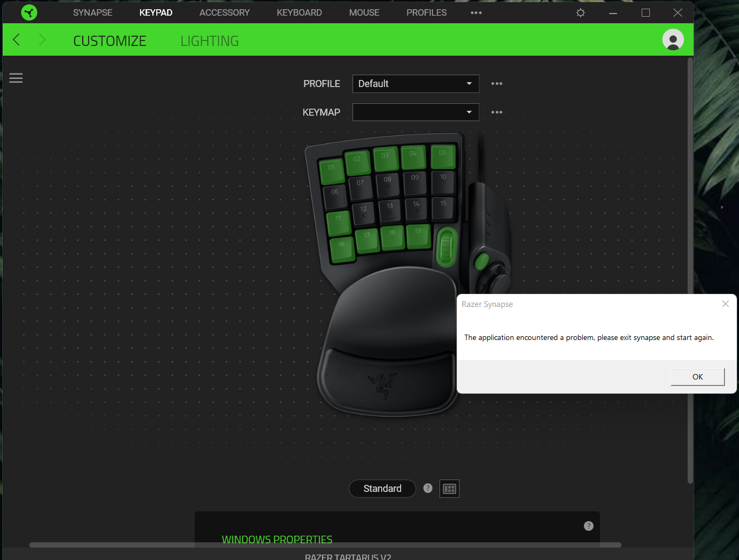
Task: Select keypad key 15
Action: click(443, 208)
